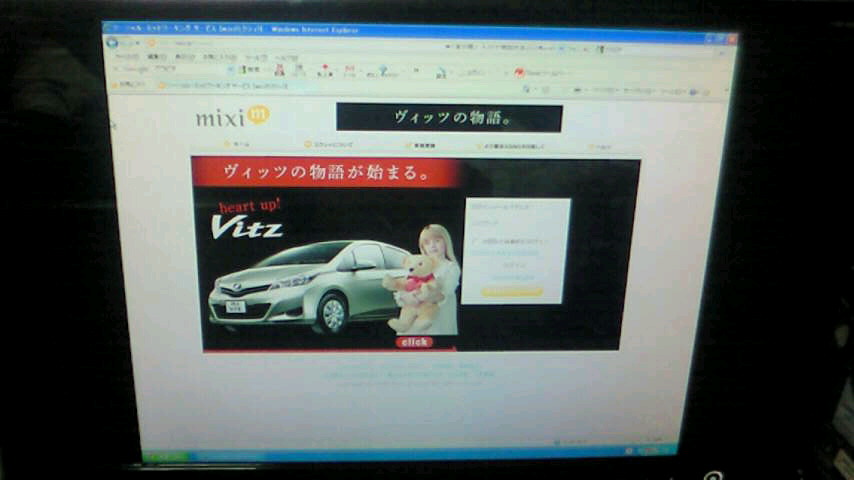Open the third navigation link with bold text
The width and height of the screenshot is (854, 480).
pos(420,145)
